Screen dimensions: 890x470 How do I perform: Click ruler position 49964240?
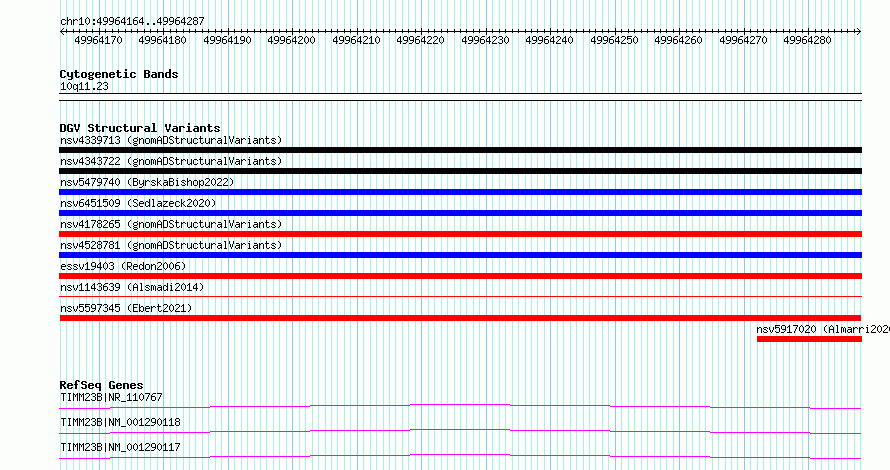[549, 40]
